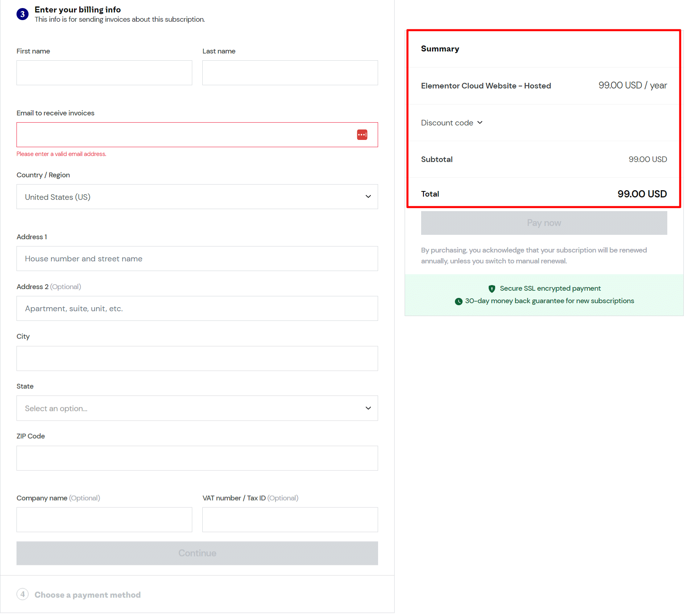
Task: Click the subscription renewal acknowledgement text
Action: pos(534,255)
